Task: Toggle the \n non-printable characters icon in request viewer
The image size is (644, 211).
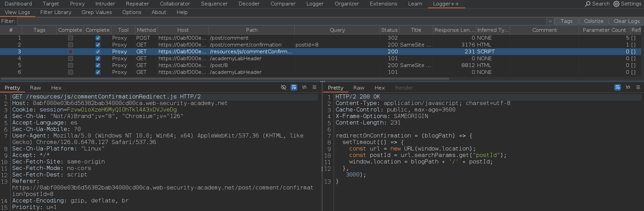Action: pos(304,87)
